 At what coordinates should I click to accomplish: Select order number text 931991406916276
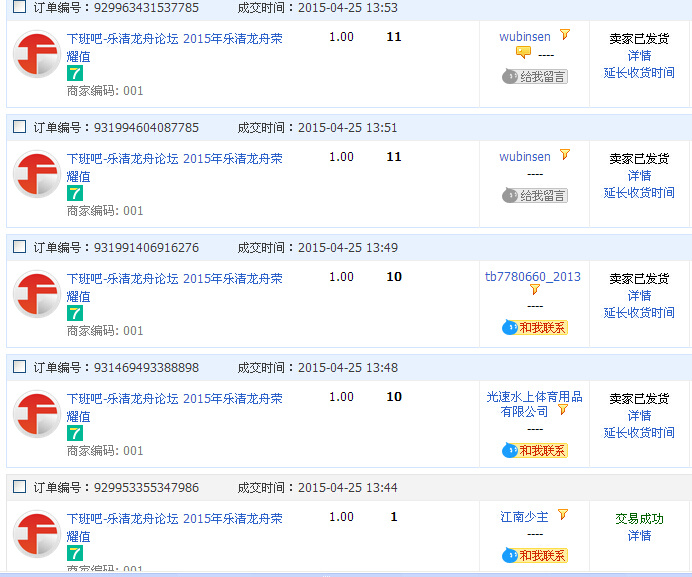146,248
